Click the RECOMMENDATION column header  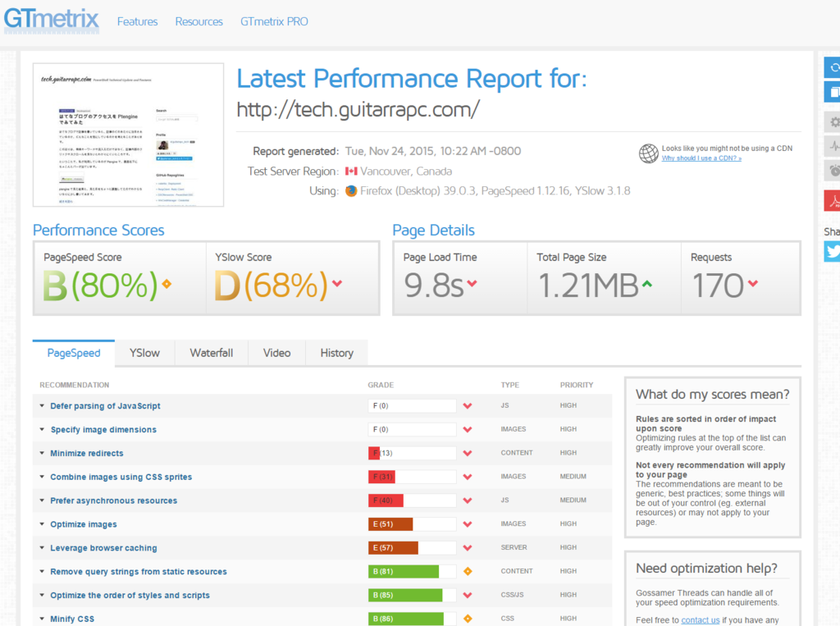pos(74,385)
